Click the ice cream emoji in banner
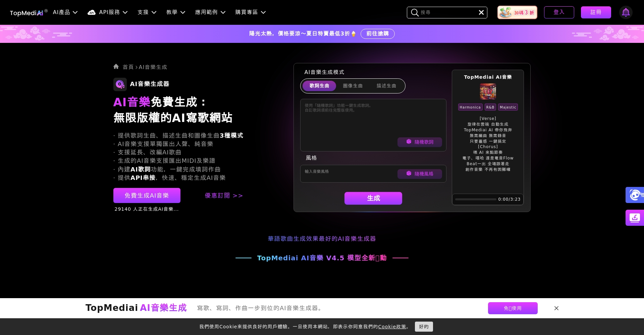The height and width of the screenshot is (335, 644). 354,34
